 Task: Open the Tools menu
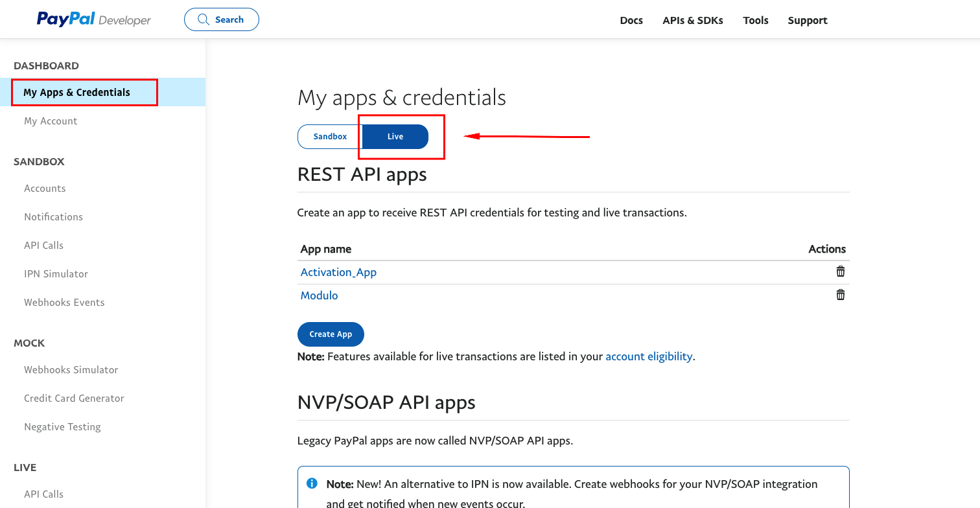pos(756,20)
